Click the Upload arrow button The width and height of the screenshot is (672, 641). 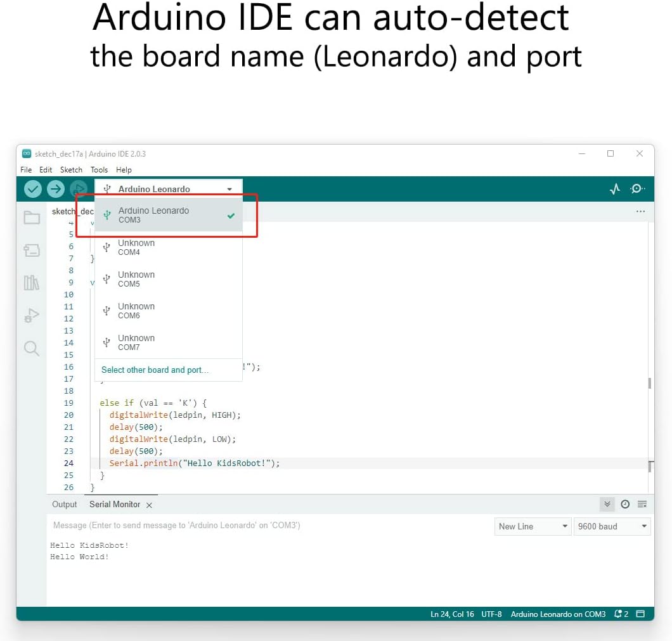[x=56, y=189]
